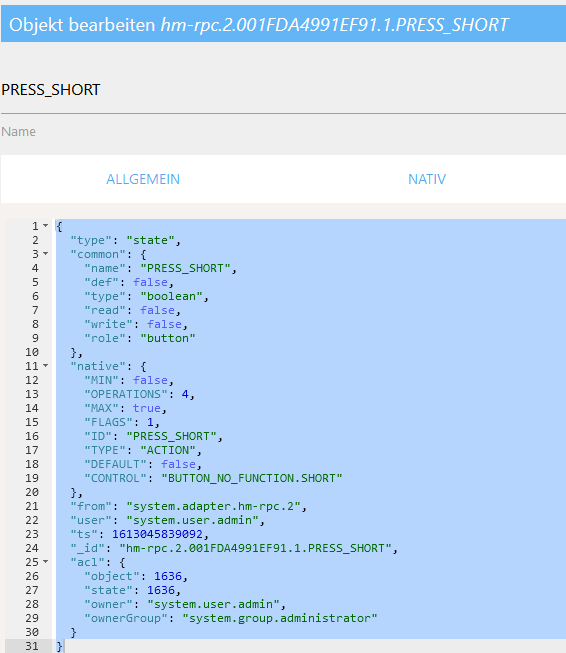Click the "MIN": false line
Image resolution: width=566 pixels, height=653 pixels.
(x=129, y=380)
